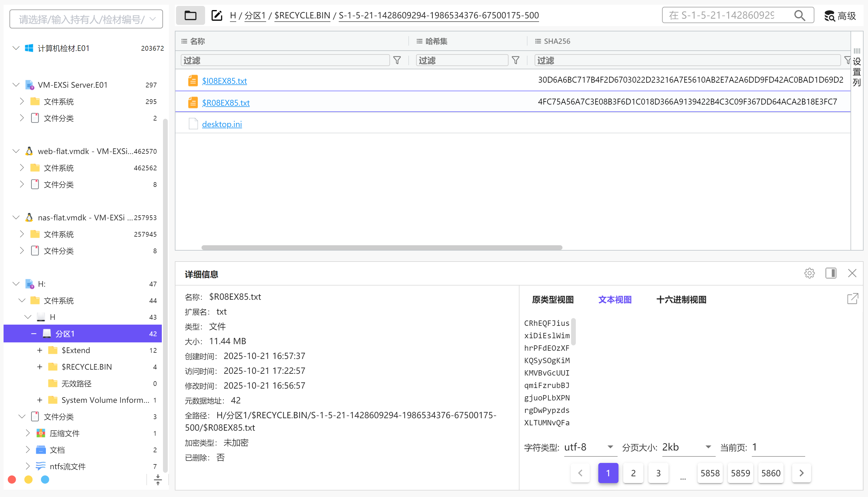Click the filter funnel for 哈希集 column

point(515,60)
